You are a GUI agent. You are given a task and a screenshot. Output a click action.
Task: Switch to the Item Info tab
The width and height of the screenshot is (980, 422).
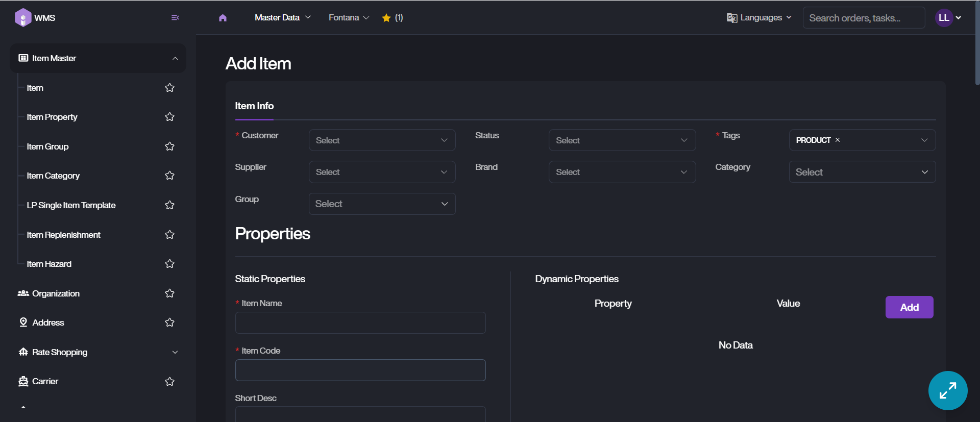254,106
